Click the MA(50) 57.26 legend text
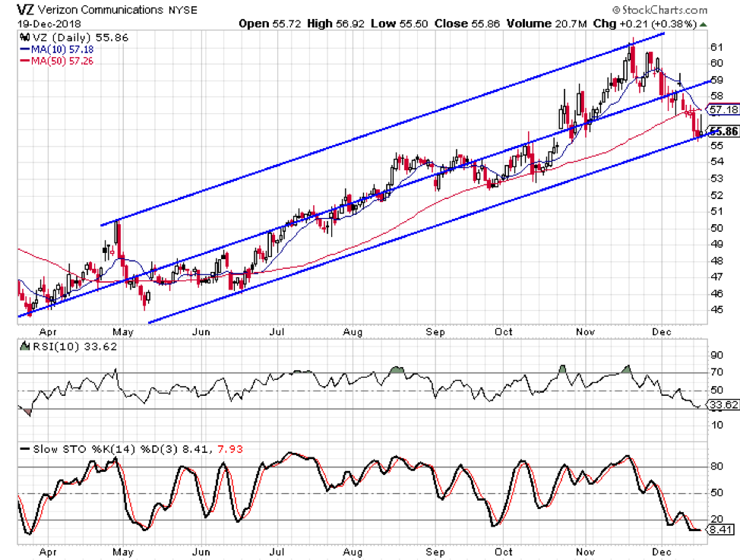740x560 pixels. coord(62,61)
